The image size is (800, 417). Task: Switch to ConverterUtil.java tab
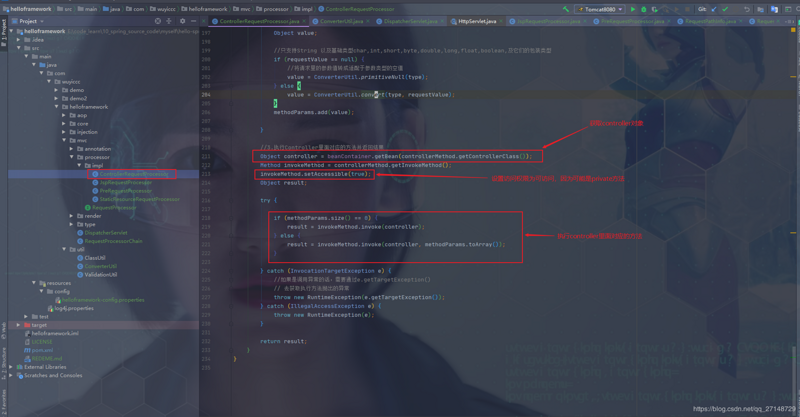341,21
